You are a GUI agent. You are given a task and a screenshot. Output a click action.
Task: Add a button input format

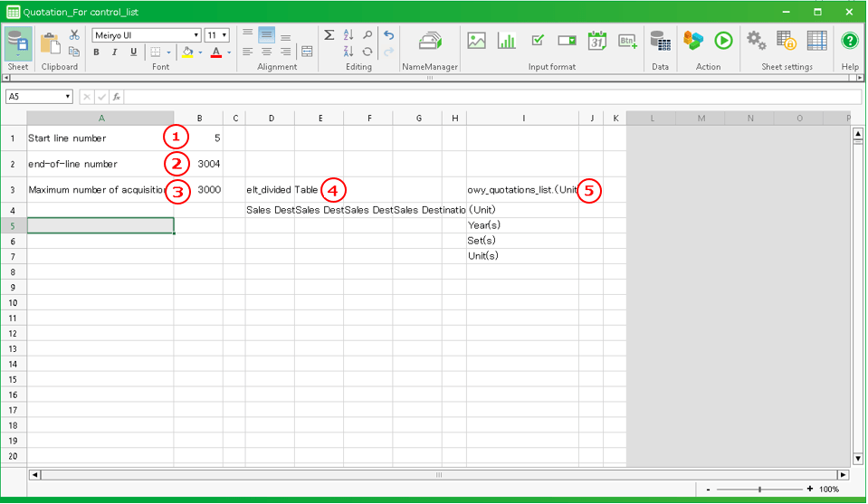point(627,41)
